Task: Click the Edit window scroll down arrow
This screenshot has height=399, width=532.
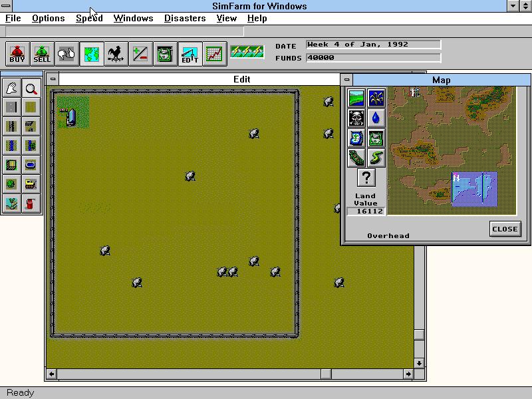Action: click(419, 363)
